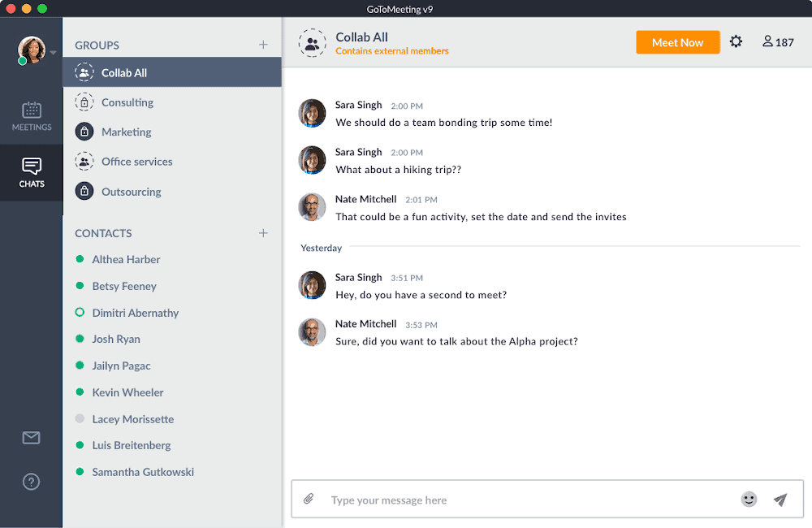Screen dimensions: 812x528
Task: Click the lock icon on the Marketing group
Action: coord(84,132)
